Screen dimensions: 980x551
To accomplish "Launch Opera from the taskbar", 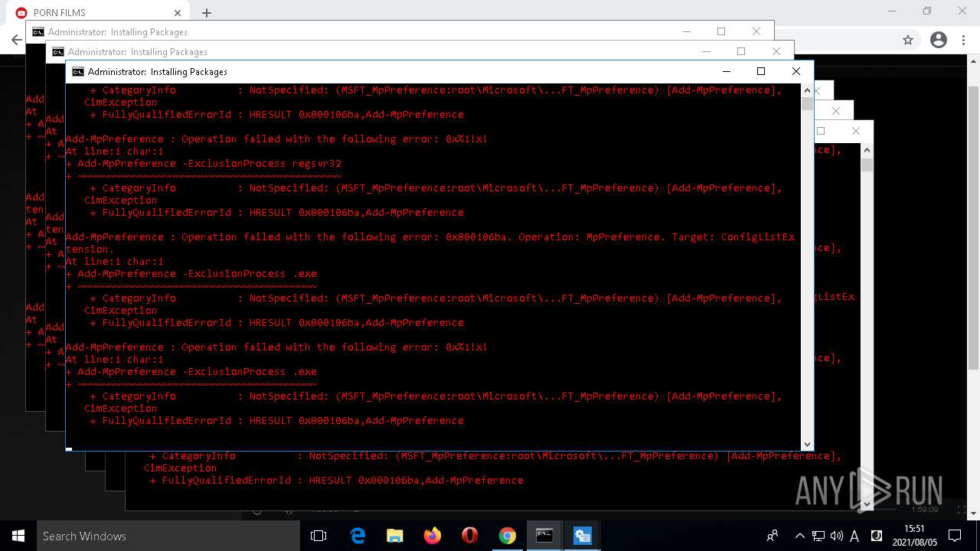I will pos(470,536).
